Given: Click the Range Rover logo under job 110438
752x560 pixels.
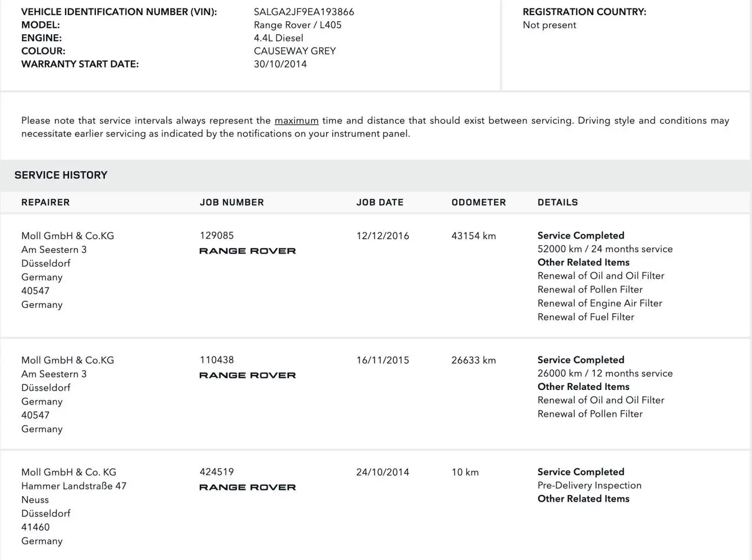Looking at the screenshot, I should pos(248,375).
